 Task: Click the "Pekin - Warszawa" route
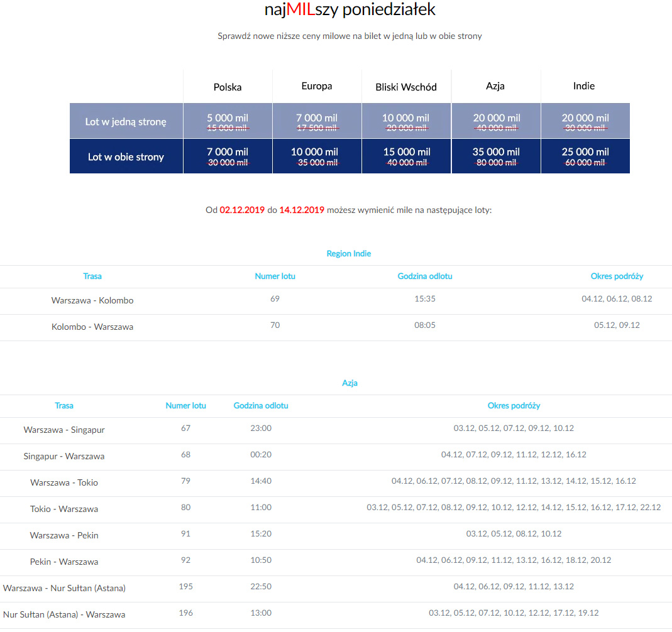click(x=64, y=562)
